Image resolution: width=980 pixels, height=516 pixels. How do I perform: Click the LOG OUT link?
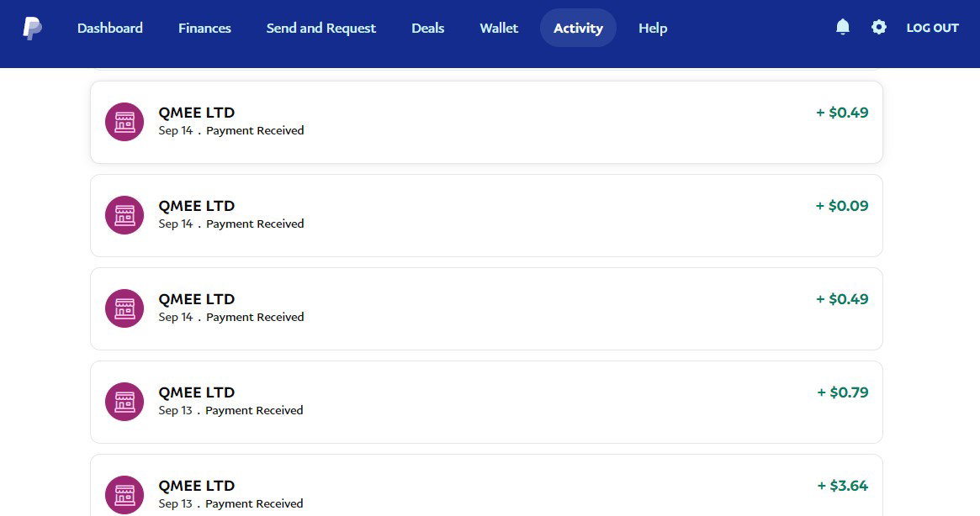(932, 28)
